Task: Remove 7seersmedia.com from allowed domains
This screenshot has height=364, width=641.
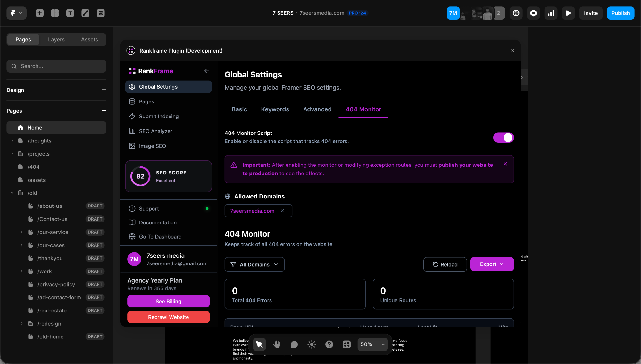Action: (282, 211)
